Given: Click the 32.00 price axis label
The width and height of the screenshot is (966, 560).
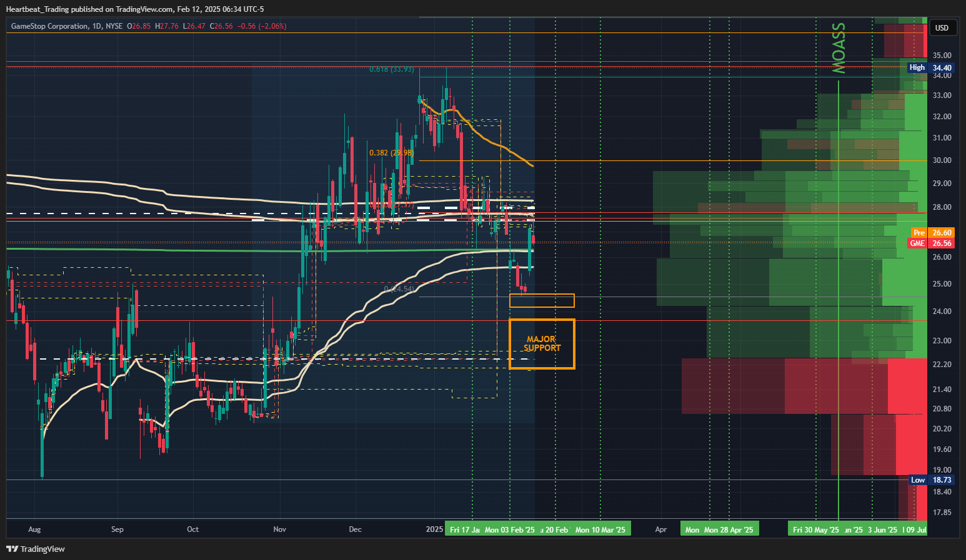Looking at the screenshot, I should click(x=942, y=117).
